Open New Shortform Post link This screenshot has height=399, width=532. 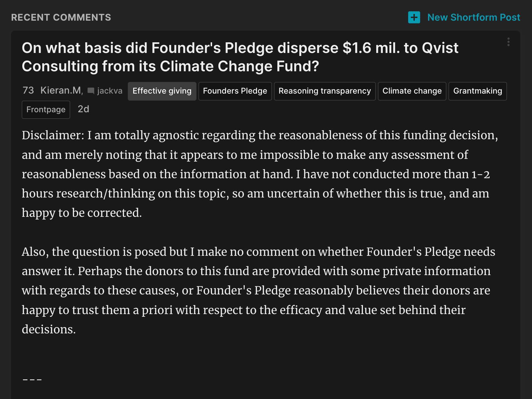pos(473,17)
